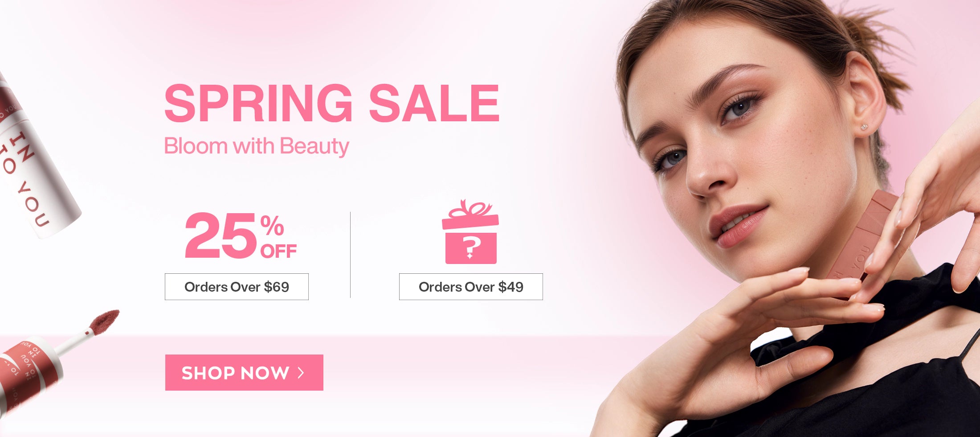Viewport: 980px width, 437px height.
Task: Open the Orders Over $49 offer box
Action: click(471, 287)
